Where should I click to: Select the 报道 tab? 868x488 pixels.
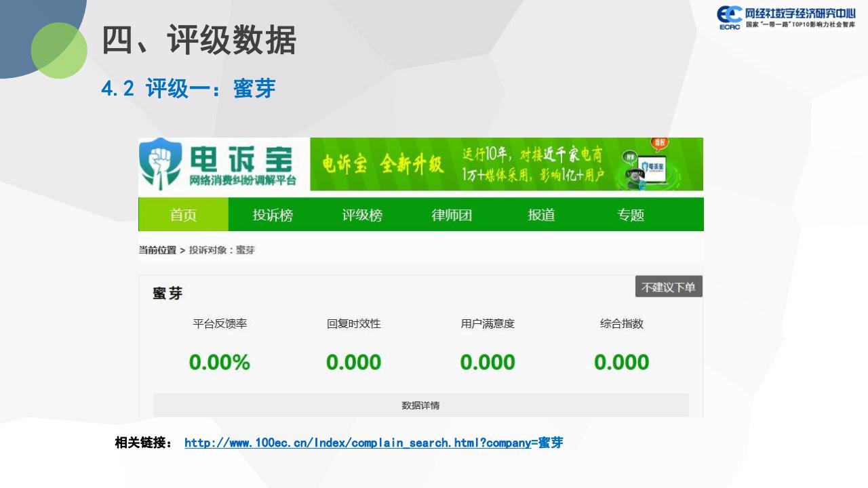click(x=541, y=215)
